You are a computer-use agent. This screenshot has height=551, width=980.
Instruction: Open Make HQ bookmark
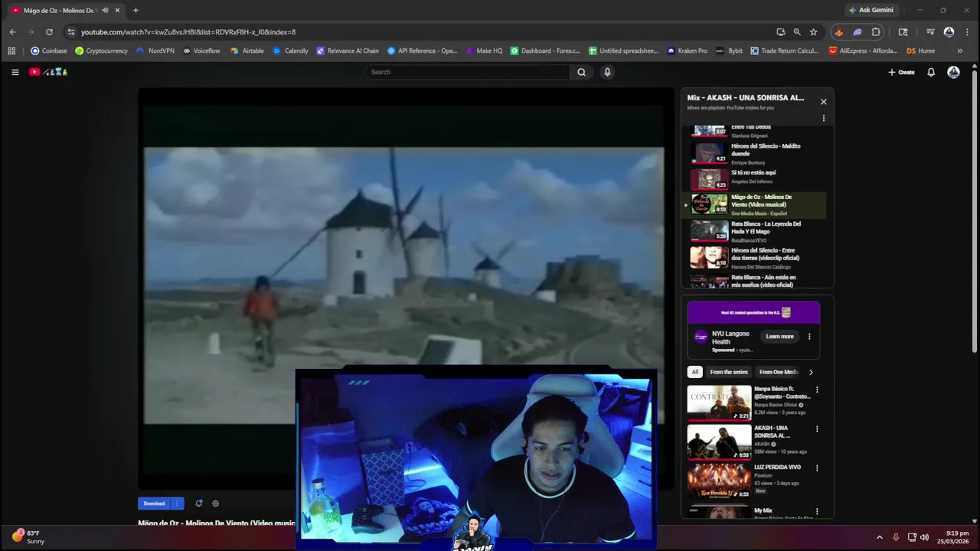click(x=483, y=51)
